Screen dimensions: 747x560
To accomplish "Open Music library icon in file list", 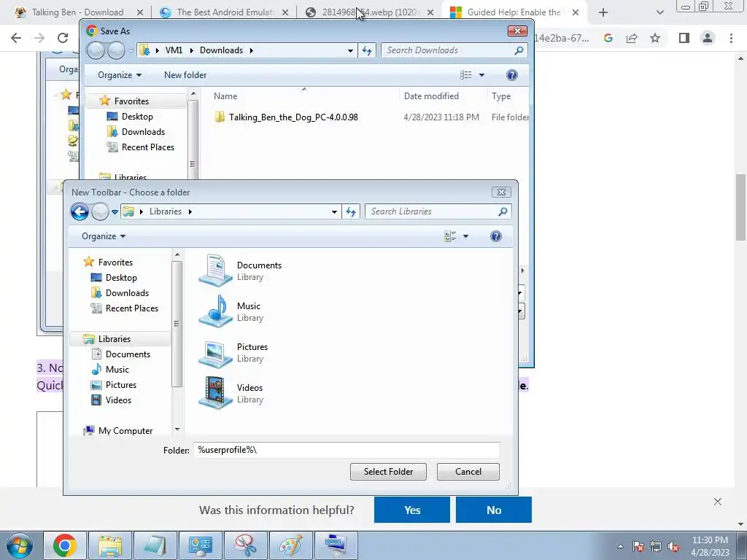I will tap(215, 311).
